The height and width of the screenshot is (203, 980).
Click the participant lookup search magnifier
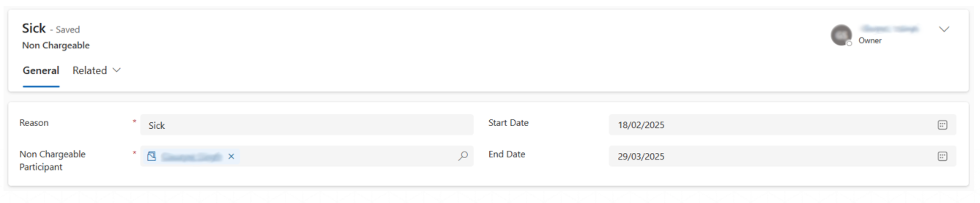(463, 156)
